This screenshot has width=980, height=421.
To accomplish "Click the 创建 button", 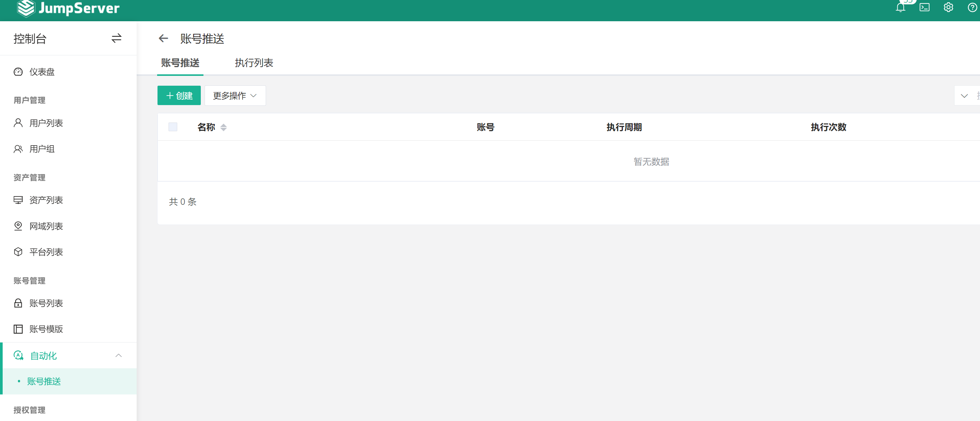I will pyautogui.click(x=179, y=96).
